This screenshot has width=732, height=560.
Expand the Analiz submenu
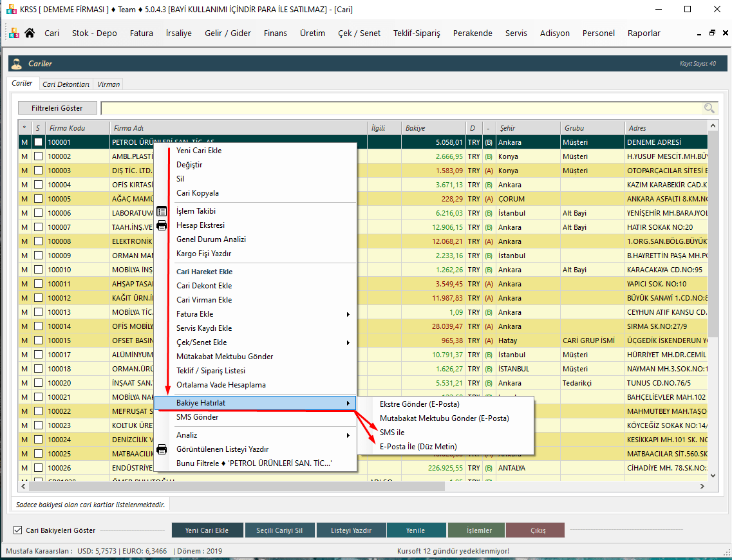click(x=256, y=435)
